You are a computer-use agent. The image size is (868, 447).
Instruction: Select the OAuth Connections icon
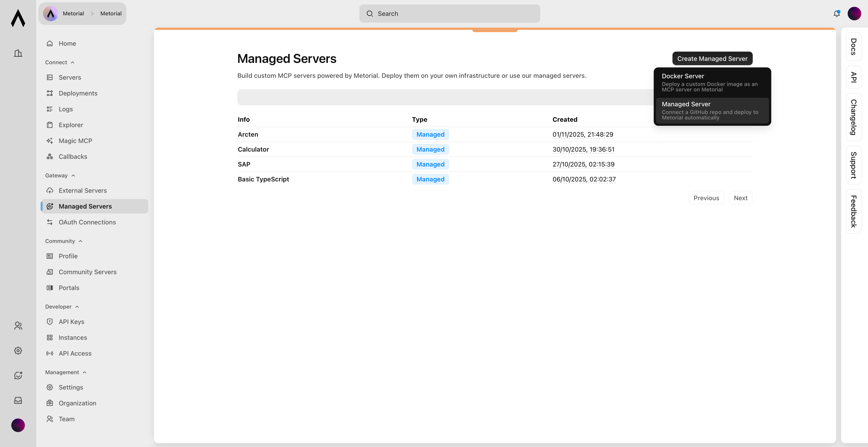pos(50,222)
